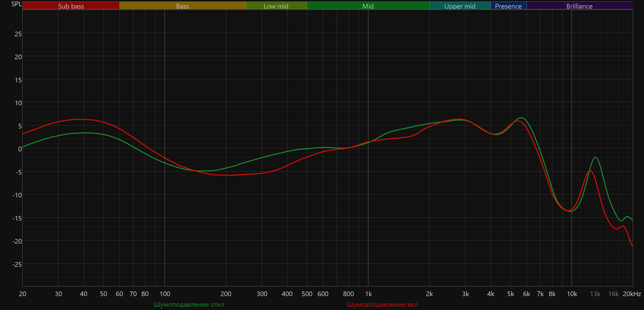644x310 pixels.
Task: Click the SPL axis label
Action: pyautogui.click(x=16, y=4)
